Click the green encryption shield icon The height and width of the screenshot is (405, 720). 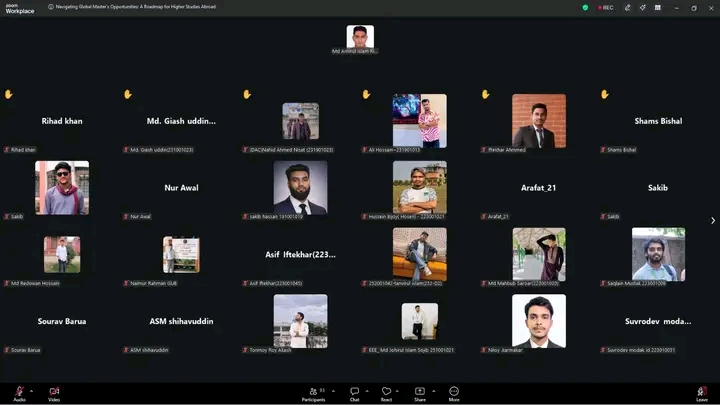(x=586, y=7)
